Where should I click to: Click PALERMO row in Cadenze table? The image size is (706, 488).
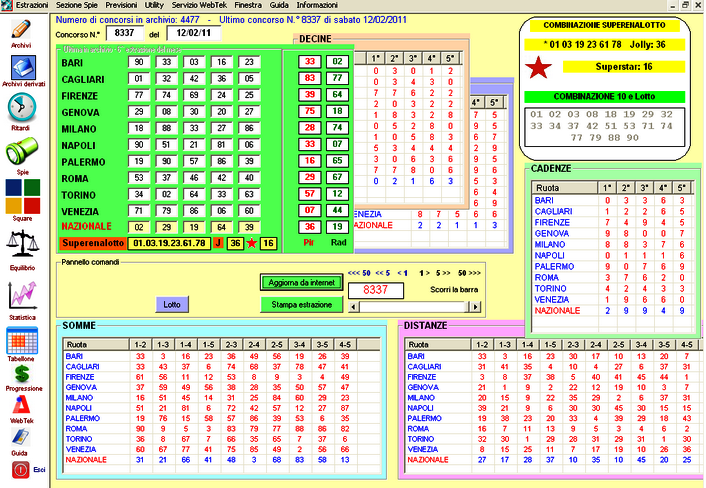click(612, 267)
